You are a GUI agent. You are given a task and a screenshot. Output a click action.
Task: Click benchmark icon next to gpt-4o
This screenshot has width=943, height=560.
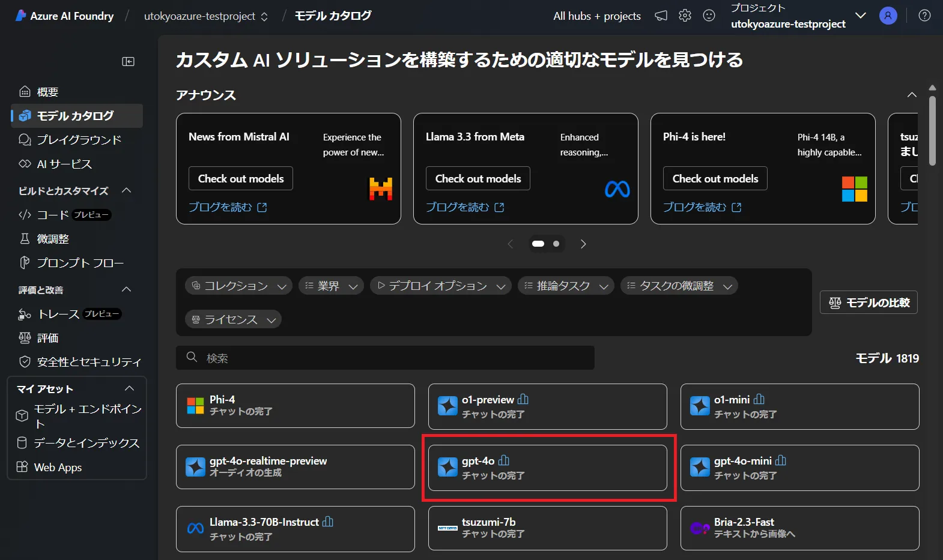tap(504, 460)
